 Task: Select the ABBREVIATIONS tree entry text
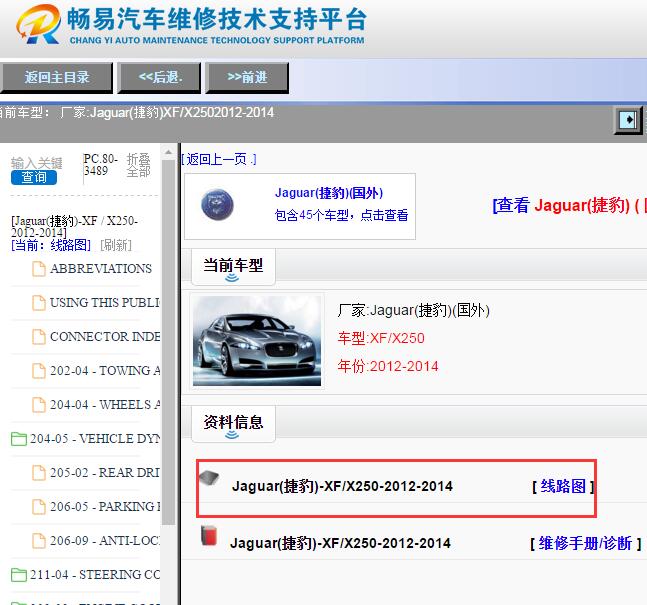[101, 269]
